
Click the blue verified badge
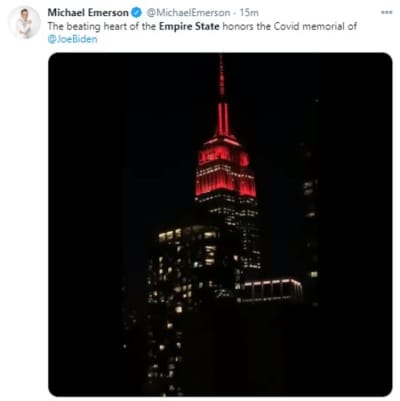pyautogui.click(x=137, y=13)
